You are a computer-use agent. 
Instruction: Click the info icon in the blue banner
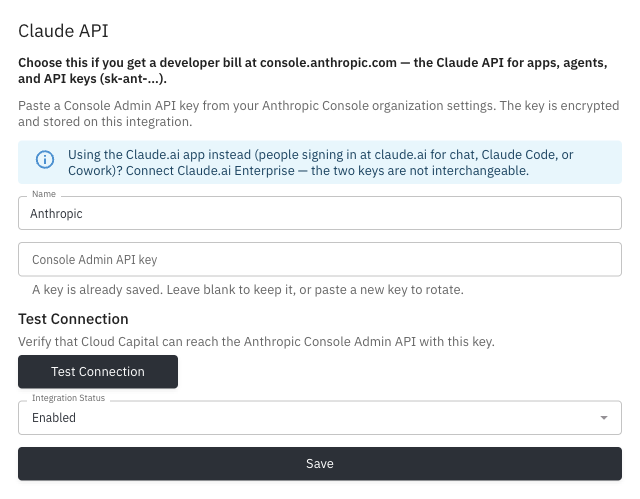pos(45,160)
